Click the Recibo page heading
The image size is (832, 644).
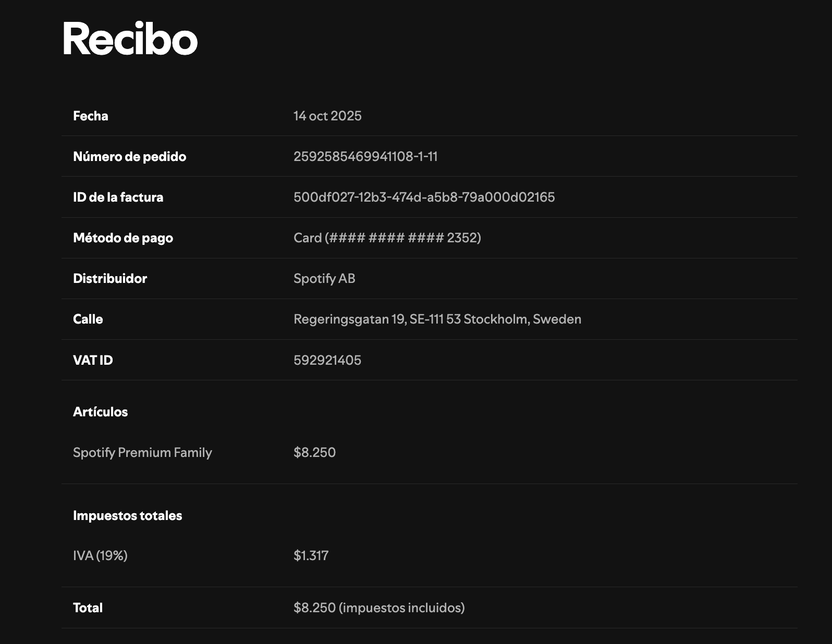pyautogui.click(x=130, y=39)
